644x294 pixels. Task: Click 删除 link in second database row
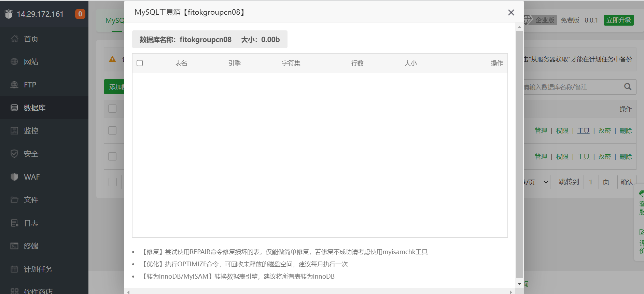point(626,157)
